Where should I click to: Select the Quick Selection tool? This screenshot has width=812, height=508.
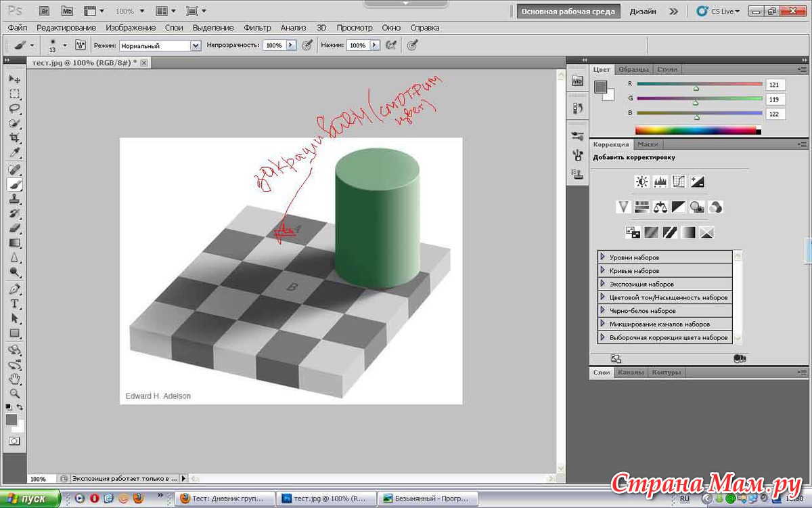coord(14,123)
